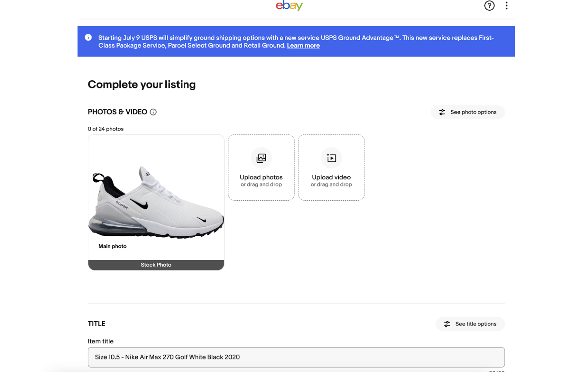Click the info icon on the USPS banner
588x372 pixels.
(x=88, y=37)
